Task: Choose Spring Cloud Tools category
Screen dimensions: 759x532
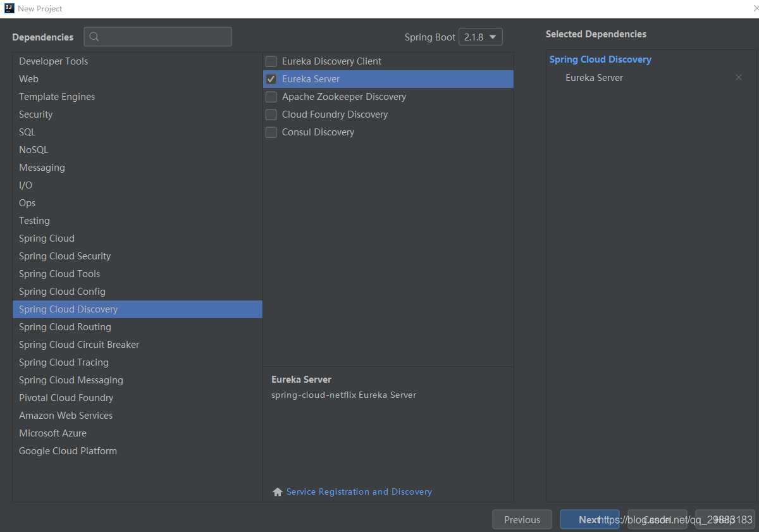Action: click(x=137, y=274)
